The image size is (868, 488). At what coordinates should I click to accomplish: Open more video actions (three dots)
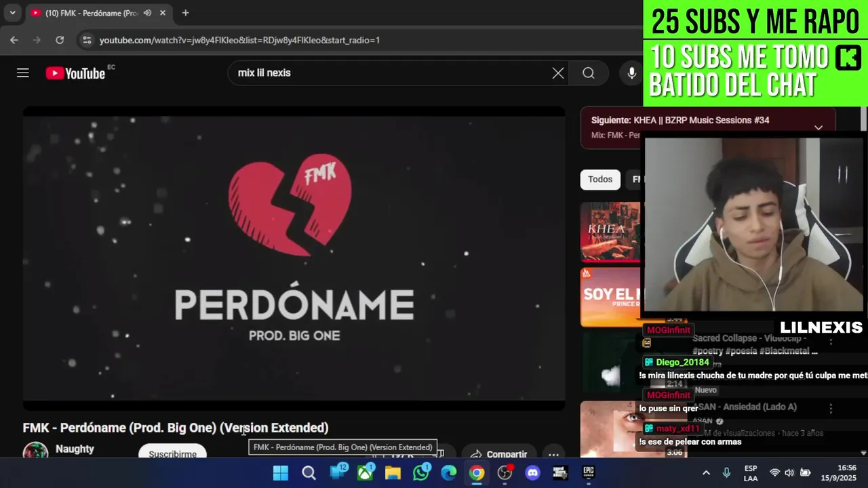pos(554,454)
